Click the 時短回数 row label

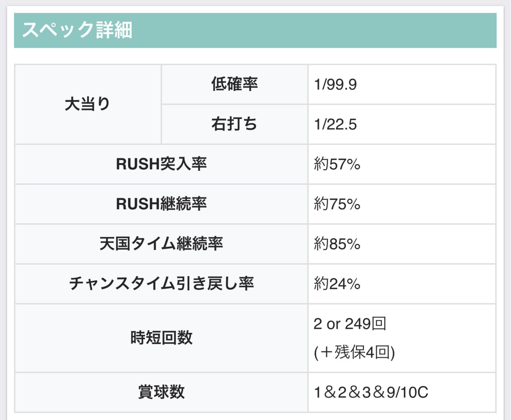point(161,338)
